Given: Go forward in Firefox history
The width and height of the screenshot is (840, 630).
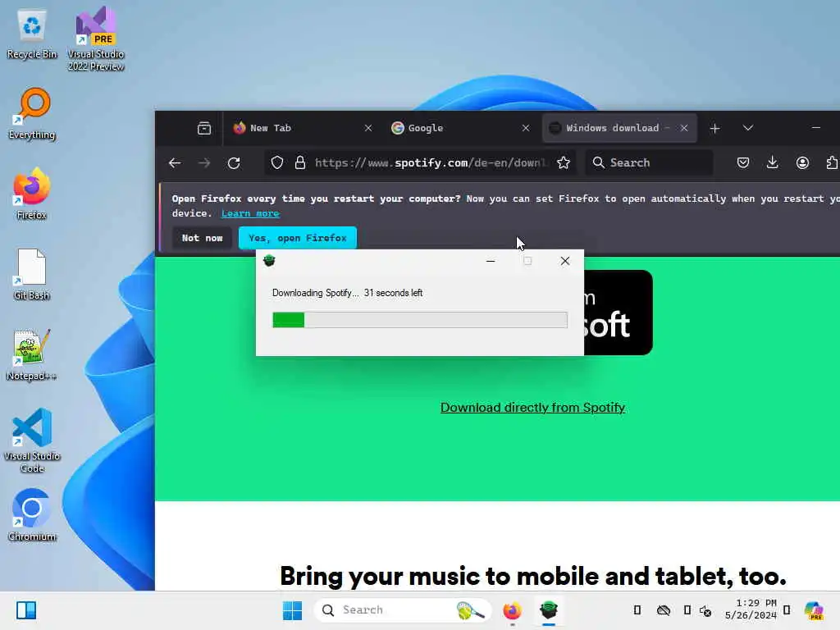Looking at the screenshot, I should click(204, 163).
